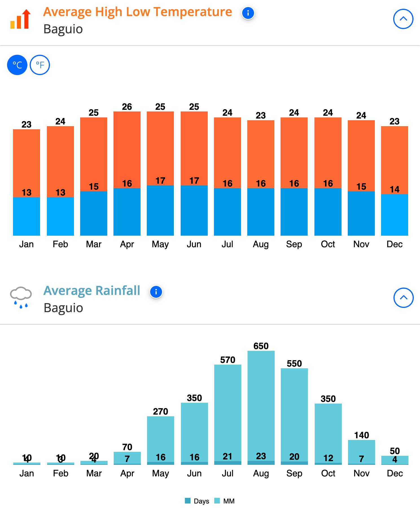Click the Days color swatch in the legend

(188, 501)
